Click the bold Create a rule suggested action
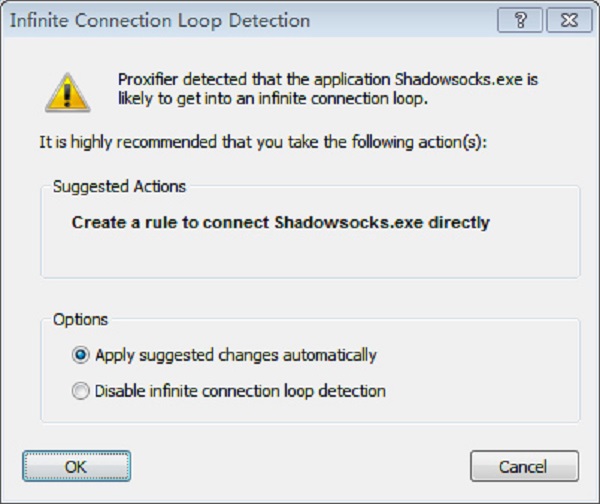Viewport: 600px width, 504px height. point(280,223)
